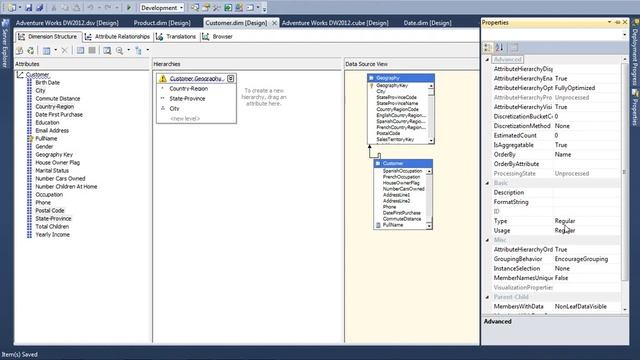Image resolution: width=640 pixels, height=360 pixels.
Task: Open the Browser tab
Action: click(218, 37)
